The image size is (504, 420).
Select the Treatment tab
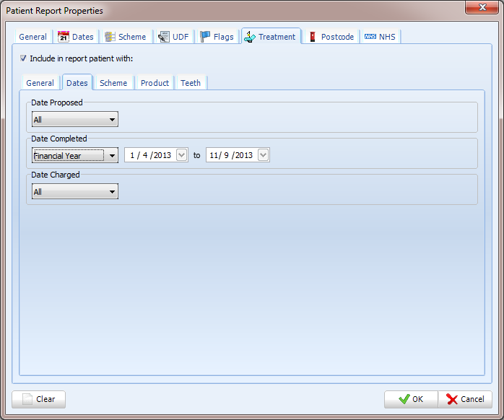[271, 36]
